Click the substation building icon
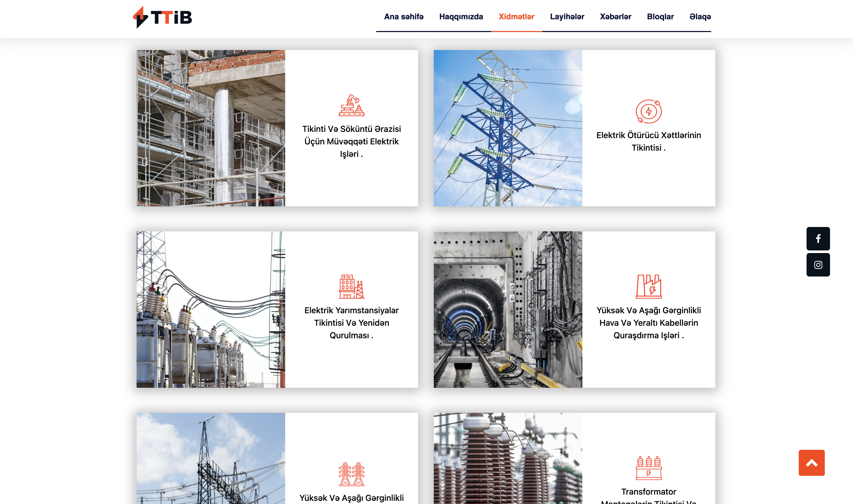The width and height of the screenshot is (854, 504). 351,287
